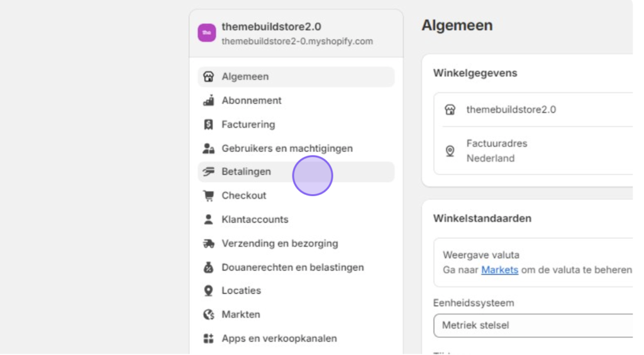Screen dimensions: 644x355
Task: Click the Facturering receipt icon
Action: point(208,124)
